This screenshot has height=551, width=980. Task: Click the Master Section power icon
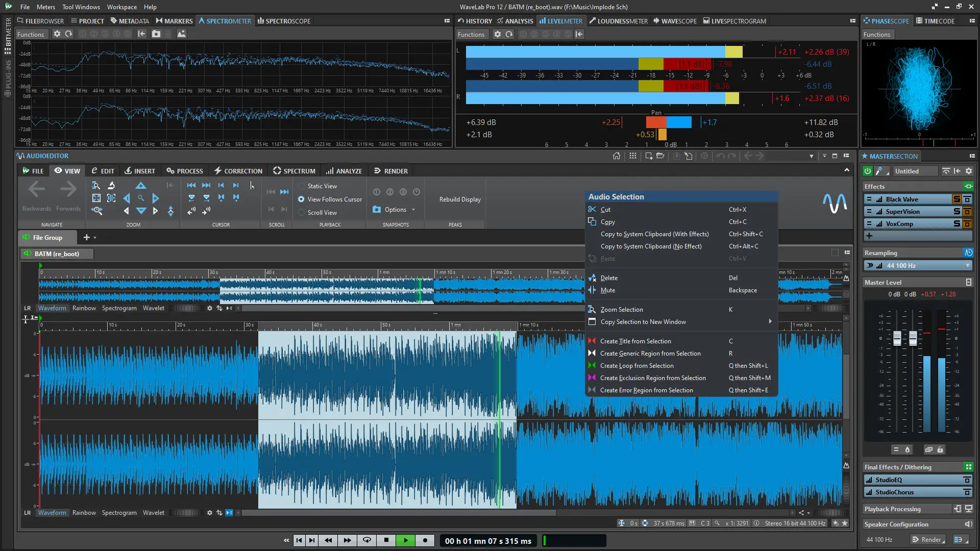(868, 171)
